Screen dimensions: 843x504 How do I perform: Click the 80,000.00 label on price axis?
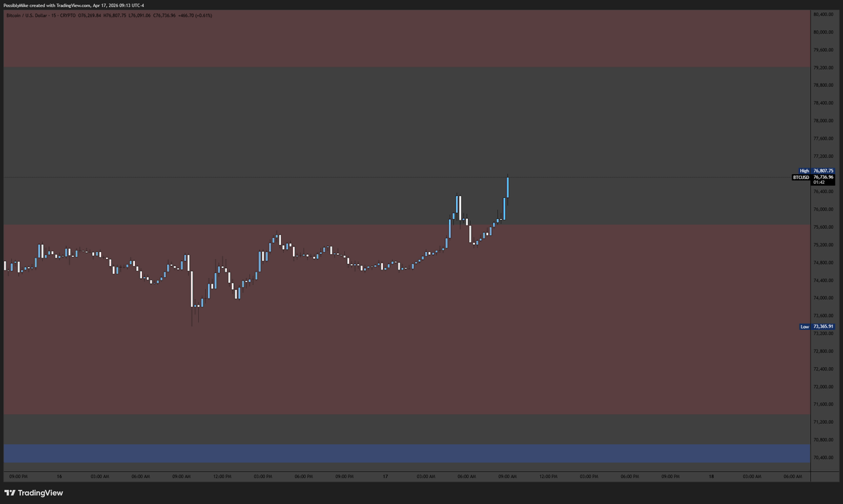[823, 32]
